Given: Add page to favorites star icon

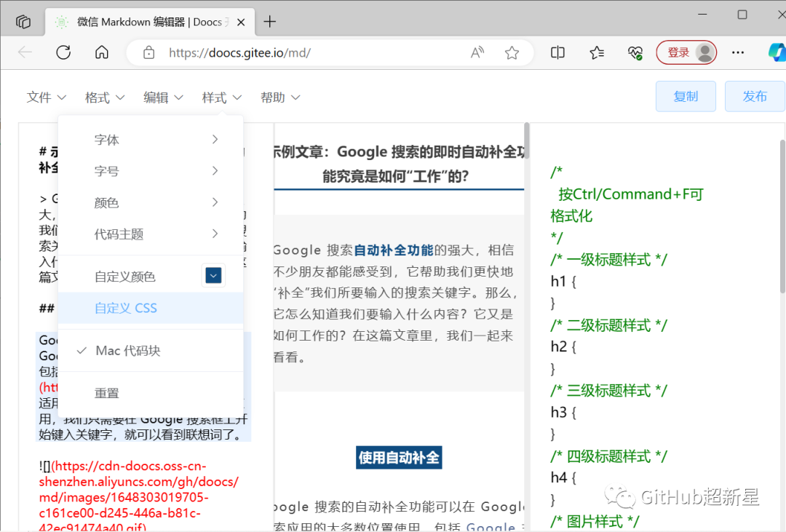Looking at the screenshot, I should [x=512, y=52].
